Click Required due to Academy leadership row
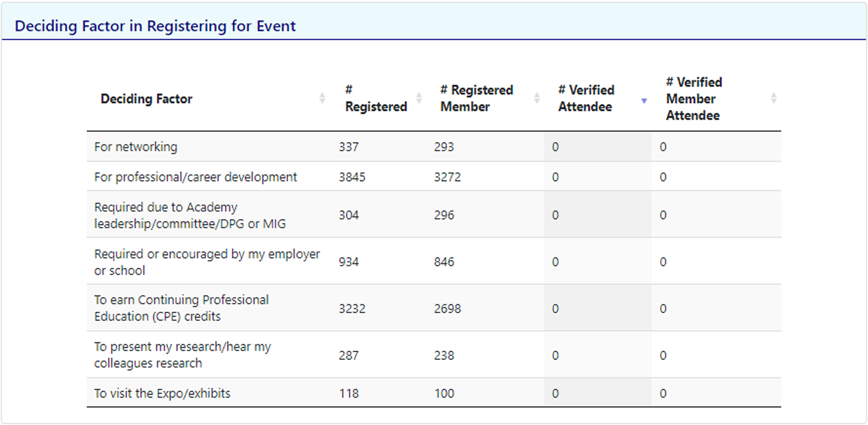This screenshot has height=425, width=868. (x=433, y=214)
